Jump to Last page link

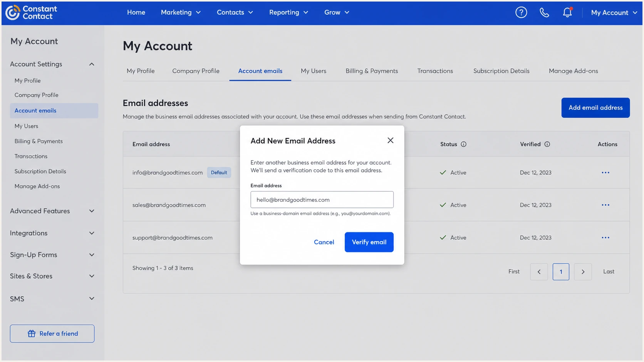click(x=609, y=272)
